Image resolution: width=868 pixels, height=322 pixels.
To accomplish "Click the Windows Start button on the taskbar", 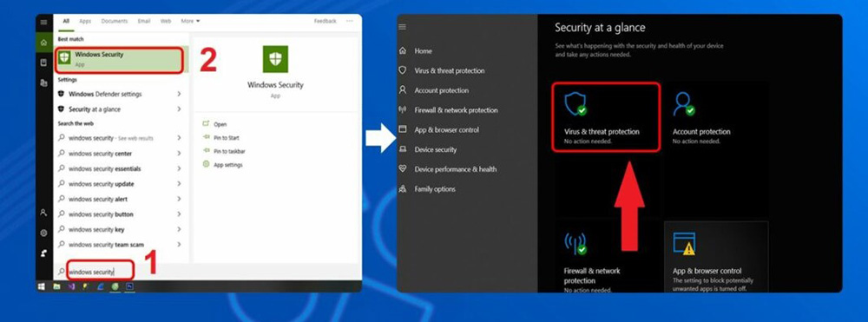I will pos(42,286).
